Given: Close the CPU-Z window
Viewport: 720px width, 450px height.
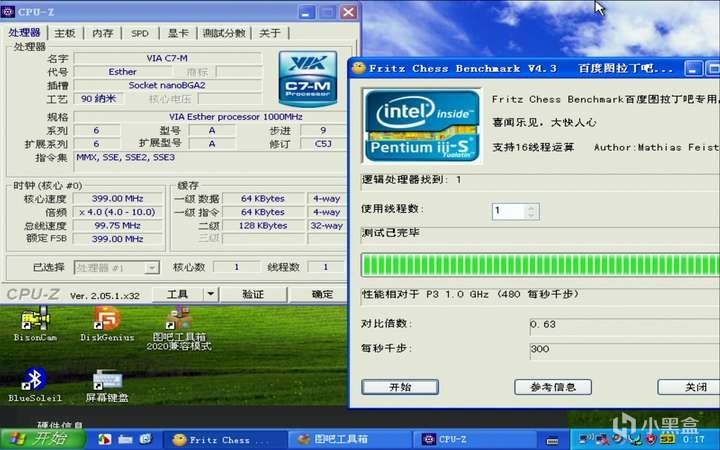Looking at the screenshot, I should 349,12.
